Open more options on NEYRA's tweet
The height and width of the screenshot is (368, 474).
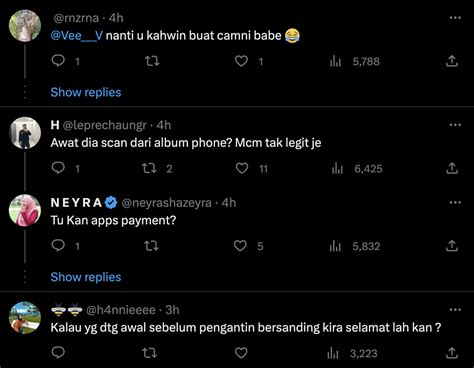(x=455, y=202)
